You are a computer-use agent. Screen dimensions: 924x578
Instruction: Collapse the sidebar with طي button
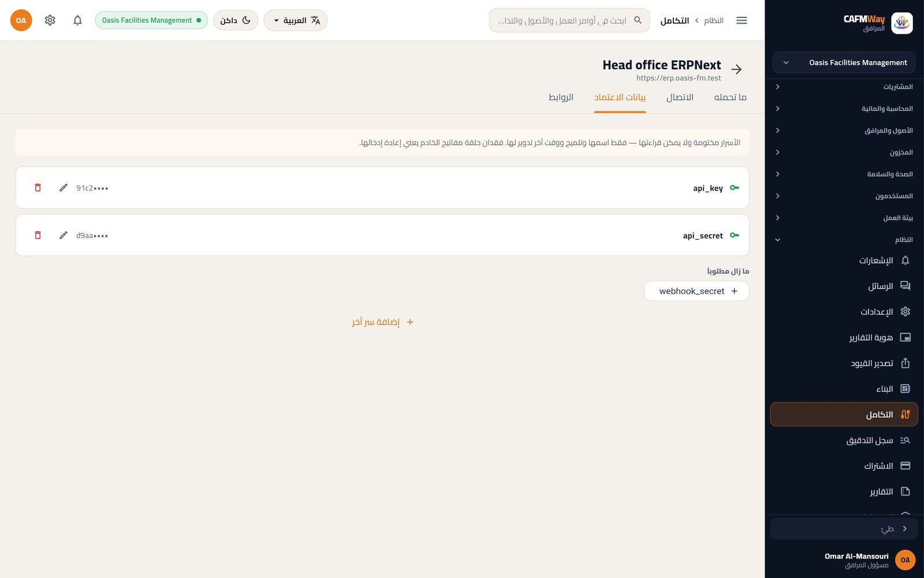click(x=844, y=529)
